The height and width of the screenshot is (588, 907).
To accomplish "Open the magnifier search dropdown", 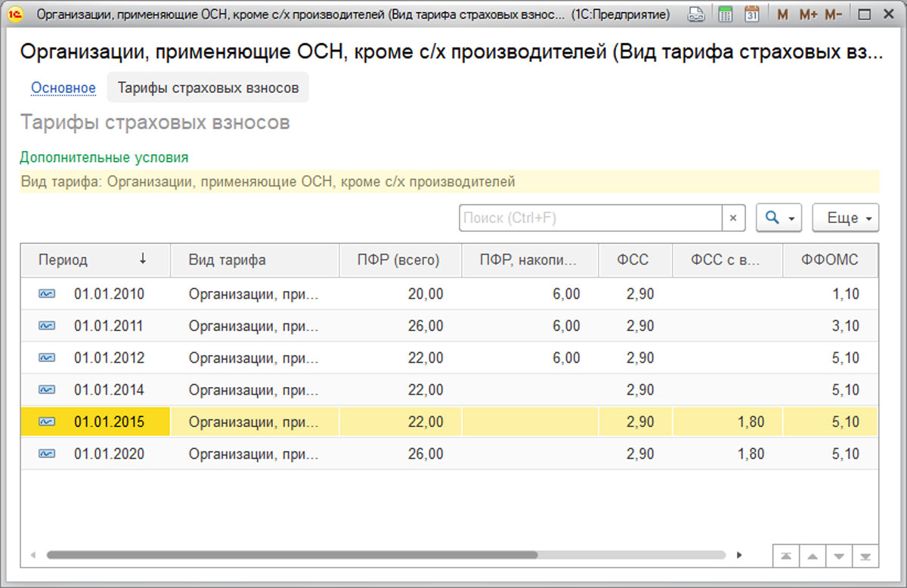I will tap(779, 218).
